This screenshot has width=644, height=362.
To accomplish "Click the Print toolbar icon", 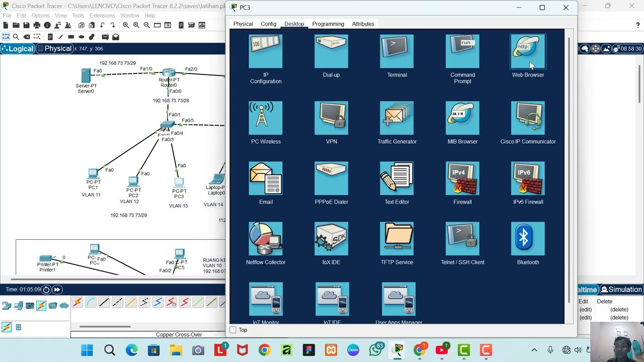I will [x=37, y=25].
